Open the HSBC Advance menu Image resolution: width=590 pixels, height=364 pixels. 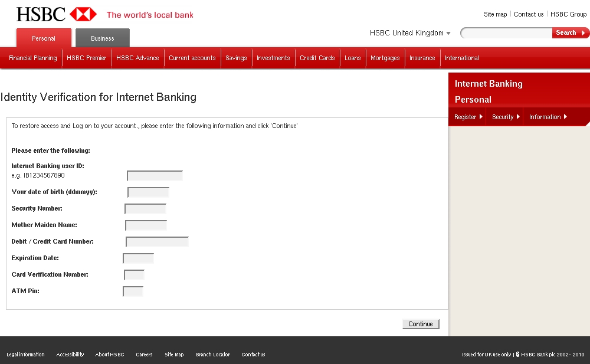coord(137,58)
